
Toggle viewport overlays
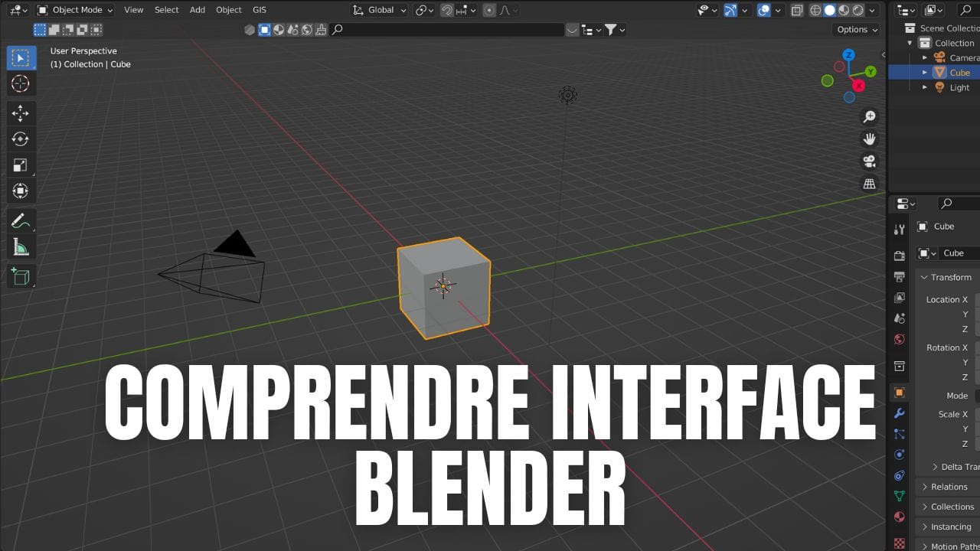(x=763, y=10)
